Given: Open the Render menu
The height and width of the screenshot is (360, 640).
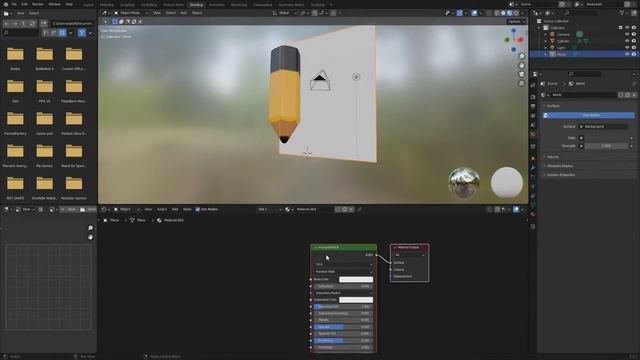Looking at the screenshot, I should (x=38, y=4).
